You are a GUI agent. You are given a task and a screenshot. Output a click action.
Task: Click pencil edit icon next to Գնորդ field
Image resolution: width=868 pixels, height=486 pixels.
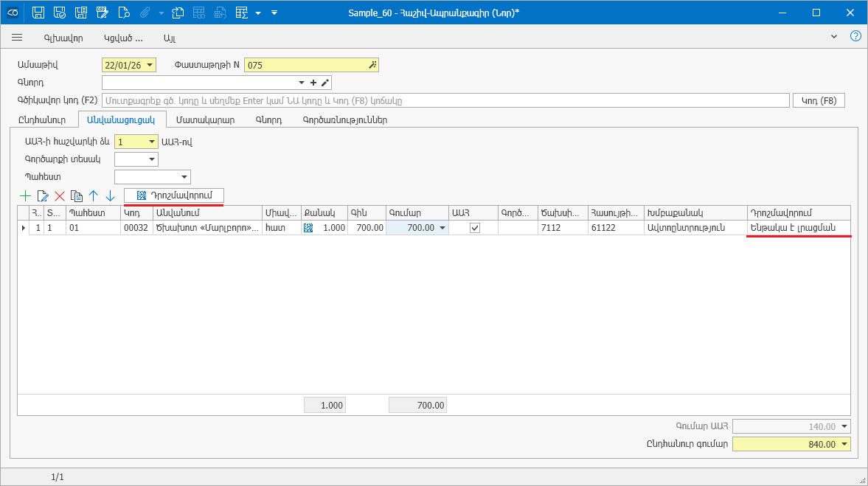pos(325,83)
